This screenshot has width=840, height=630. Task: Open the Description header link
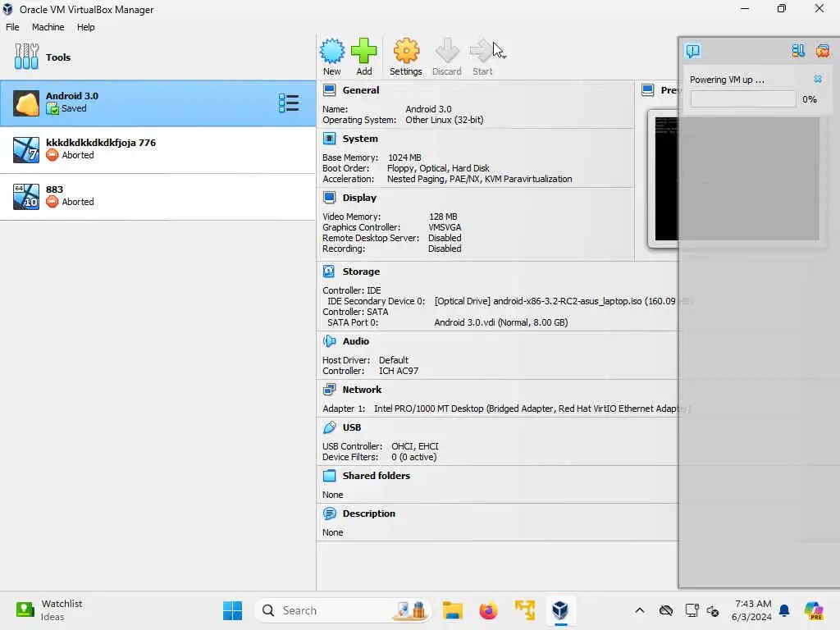coord(368,514)
